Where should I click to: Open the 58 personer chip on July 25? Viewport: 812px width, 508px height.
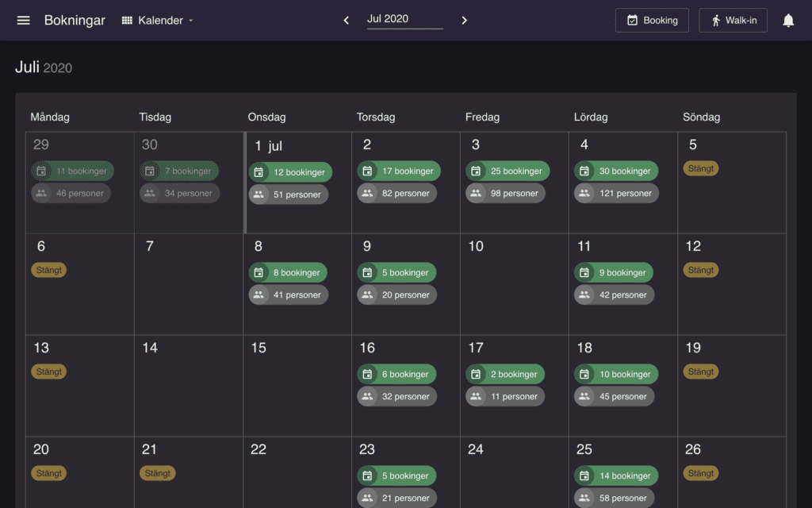tap(615, 498)
